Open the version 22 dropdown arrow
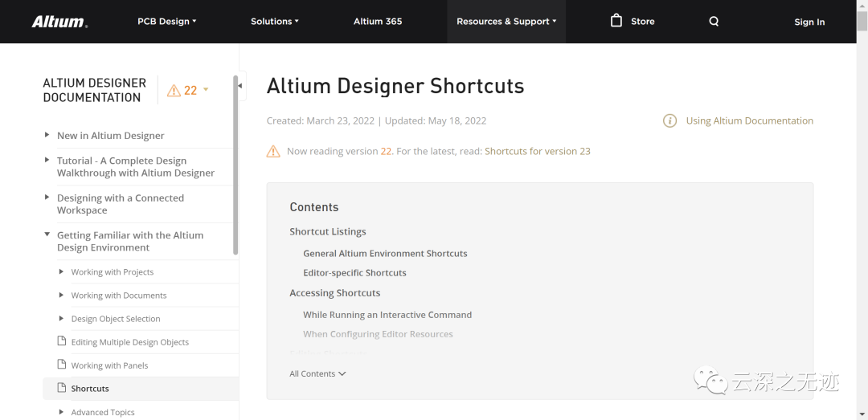This screenshot has width=868, height=420. 206,90
